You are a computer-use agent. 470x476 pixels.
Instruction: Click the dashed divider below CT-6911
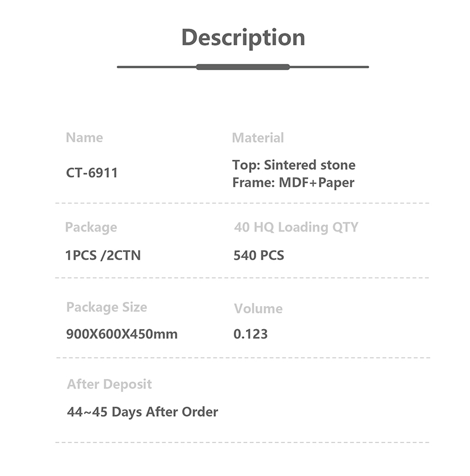(242, 203)
